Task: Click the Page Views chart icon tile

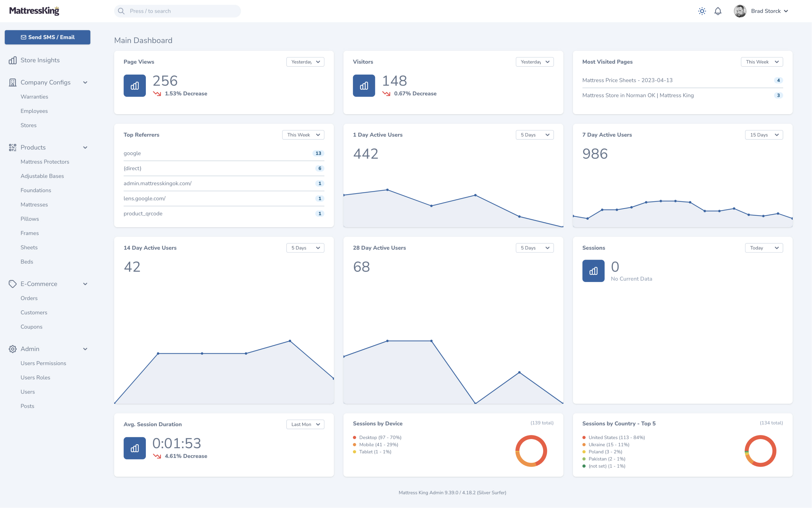Action: click(135, 86)
